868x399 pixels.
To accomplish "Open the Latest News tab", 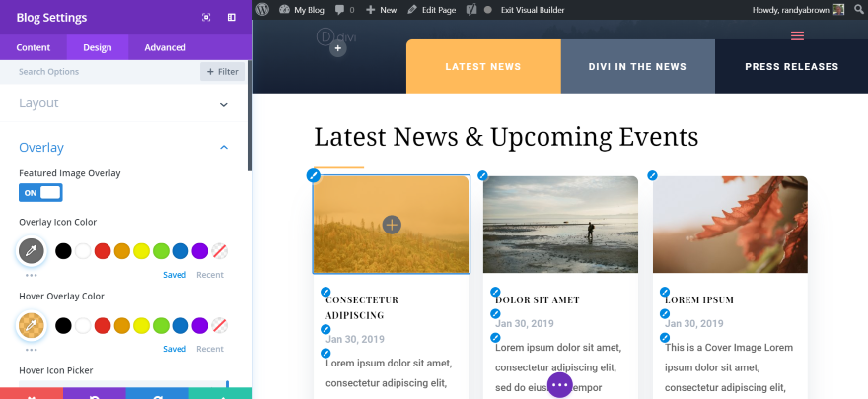I will pyautogui.click(x=483, y=66).
